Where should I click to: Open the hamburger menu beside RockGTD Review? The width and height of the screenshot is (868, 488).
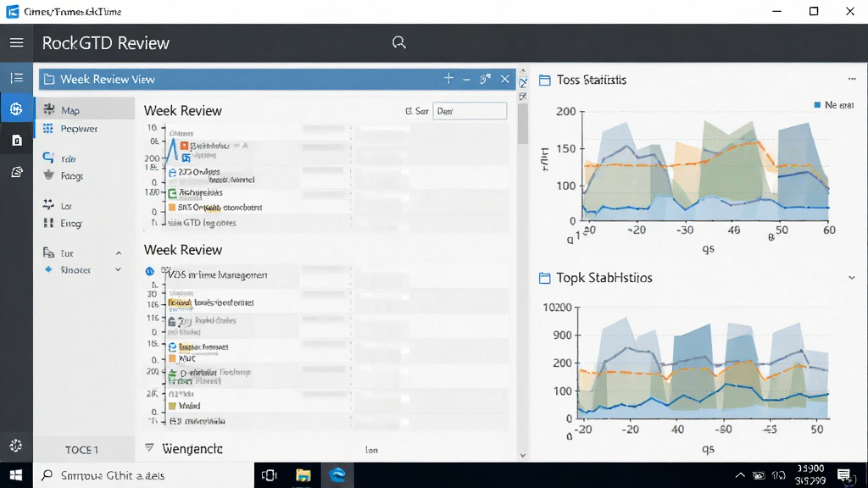pos(17,42)
